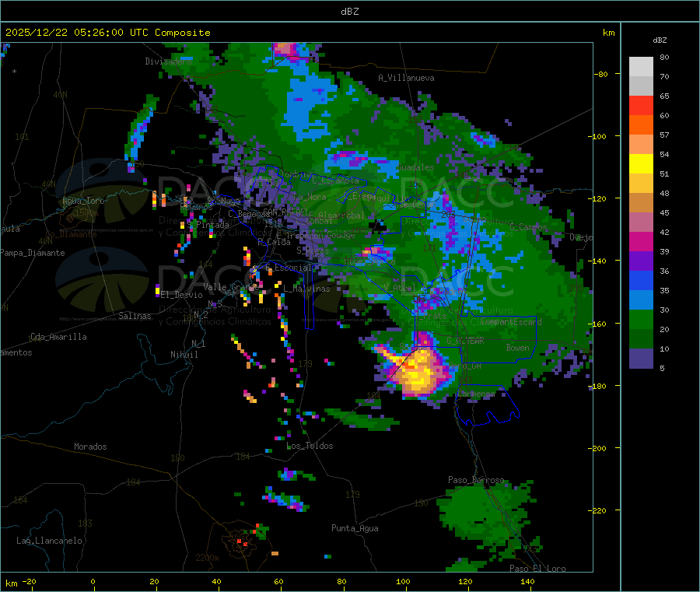This screenshot has height=592, width=700.
Task: Click the 'C_Benegas' place label
Action: tap(249, 214)
